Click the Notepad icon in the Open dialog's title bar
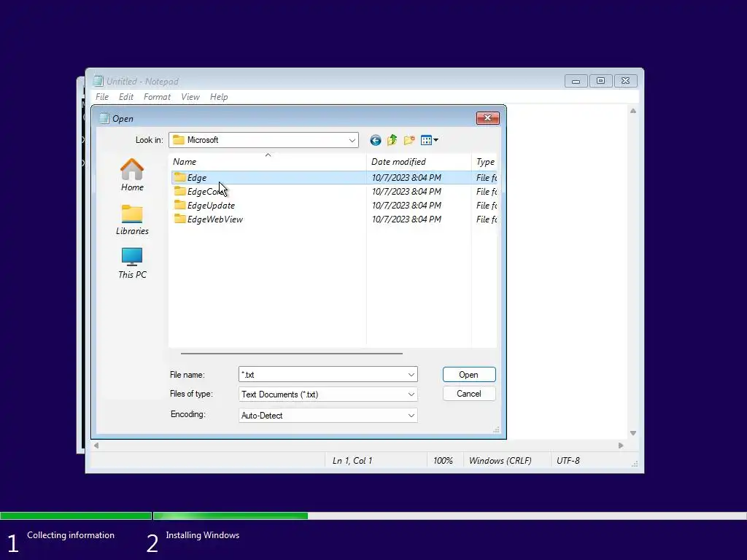747x560 pixels. (x=104, y=119)
